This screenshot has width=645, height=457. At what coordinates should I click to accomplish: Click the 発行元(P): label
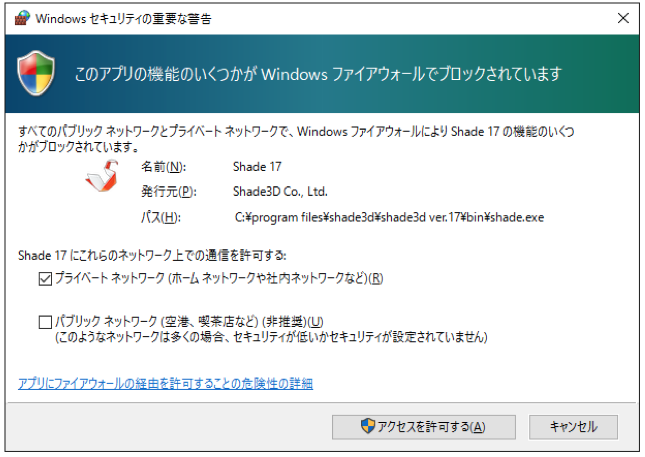click(x=169, y=192)
